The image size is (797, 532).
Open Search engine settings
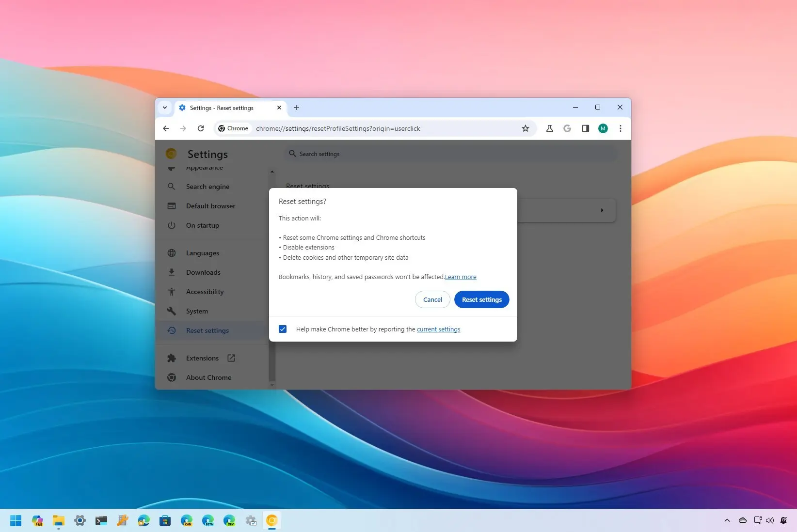click(207, 187)
